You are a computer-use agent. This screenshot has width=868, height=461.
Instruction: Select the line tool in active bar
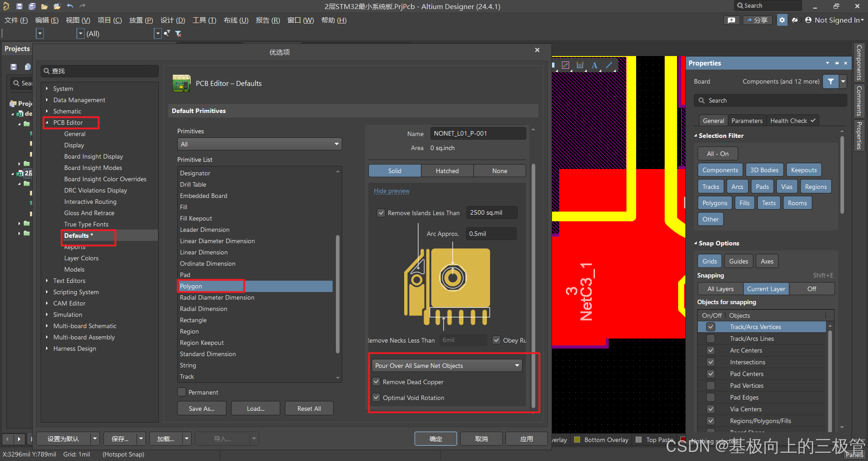[x=609, y=65]
